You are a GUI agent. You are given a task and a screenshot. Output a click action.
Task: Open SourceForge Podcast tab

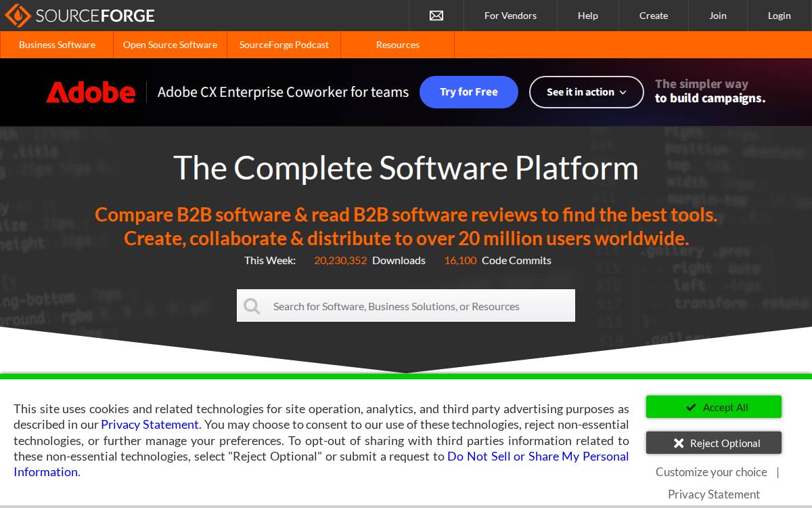point(284,45)
